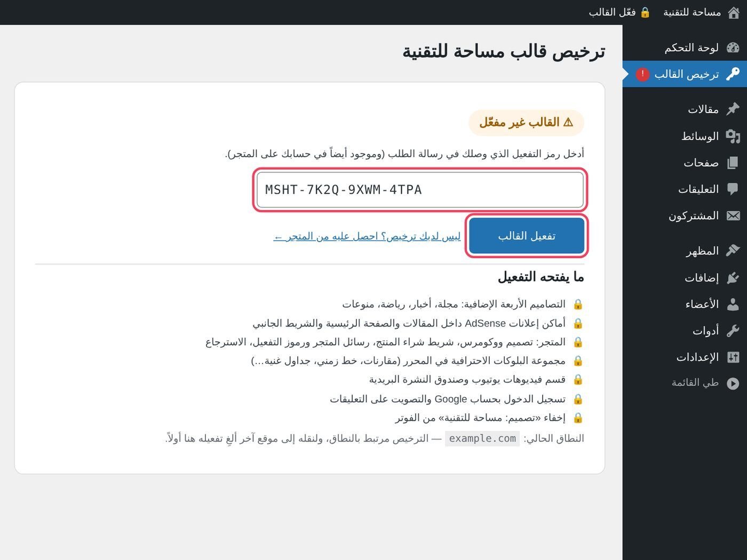747x560 pixels.
Task: Open the صفحات pages menu
Action: (x=685, y=163)
